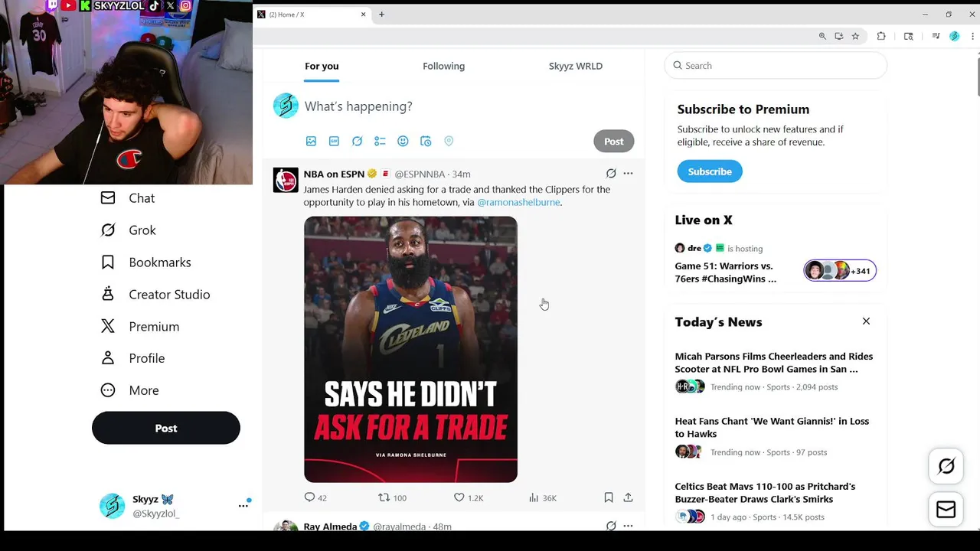The image size is (980, 551).
Task: Open Creator Studio in the sidebar
Action: (155, 295)
